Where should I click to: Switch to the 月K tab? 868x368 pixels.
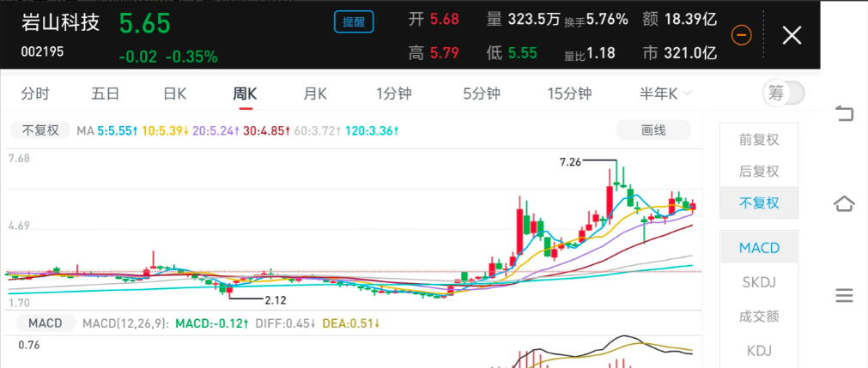pyautogui.click(x=315, y=94)
